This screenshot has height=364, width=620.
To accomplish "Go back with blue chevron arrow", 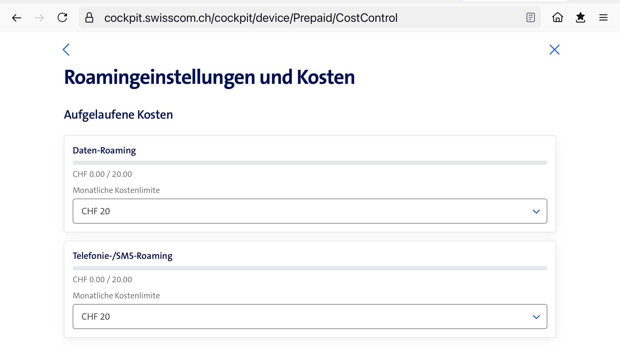I will pos(66,50).
